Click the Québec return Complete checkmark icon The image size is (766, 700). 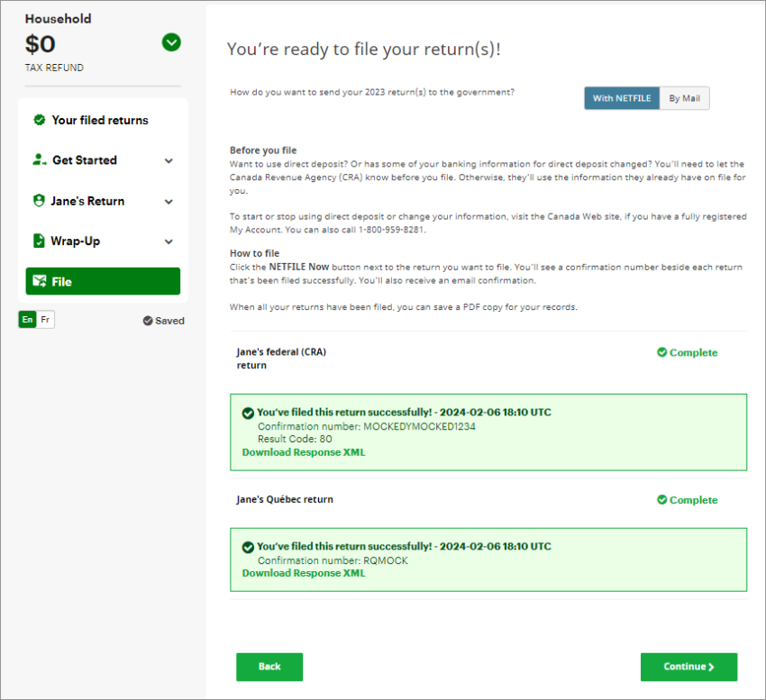[661, 500]
